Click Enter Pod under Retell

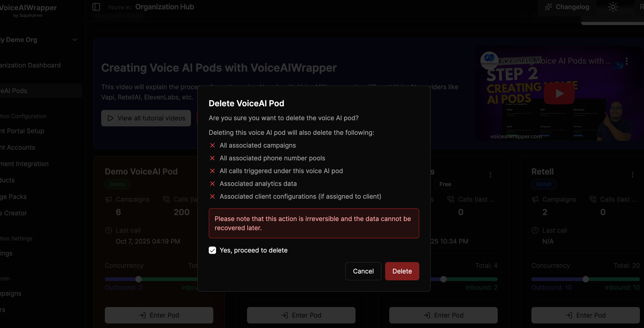[x=585, y=315]
